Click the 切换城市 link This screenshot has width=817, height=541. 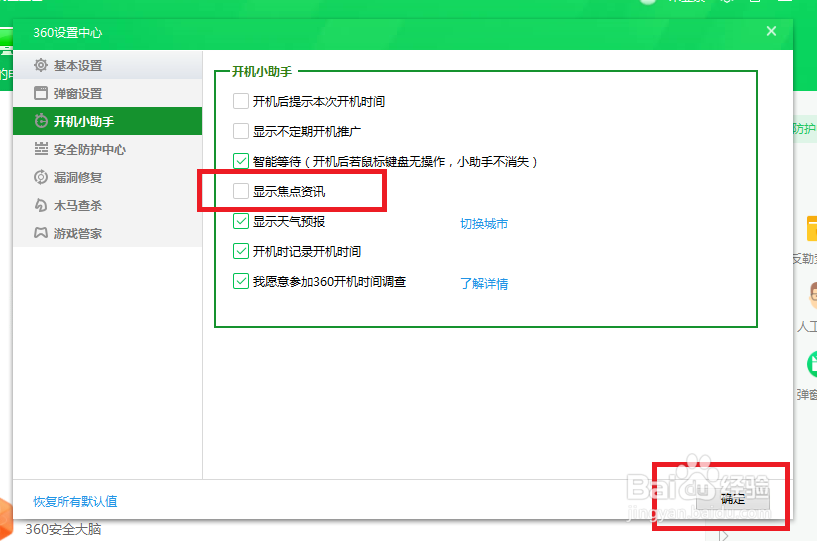pyautogui.click(x=484, y=224)
